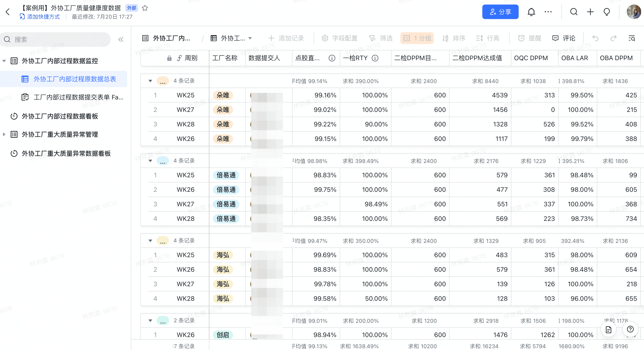
Task: Click the lock icon in 周别 column header
Action: click(x=169, y=58)
